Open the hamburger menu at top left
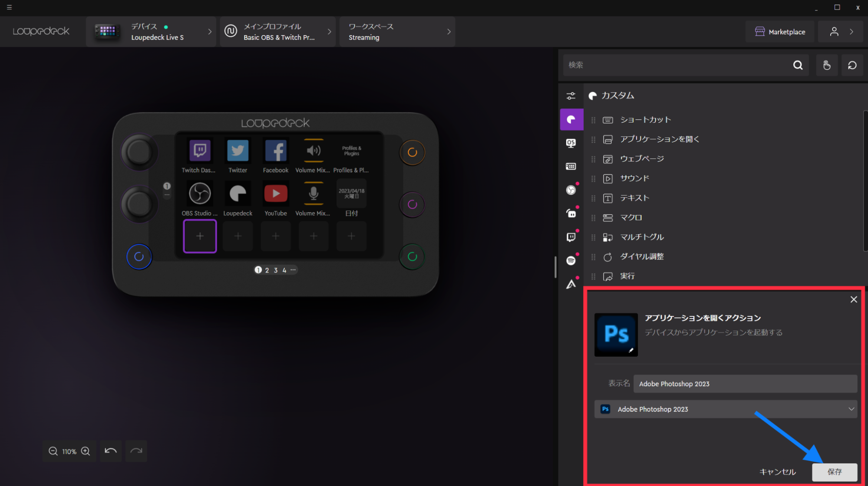Screen dimensions: 868x486 (x=9, y=7)
